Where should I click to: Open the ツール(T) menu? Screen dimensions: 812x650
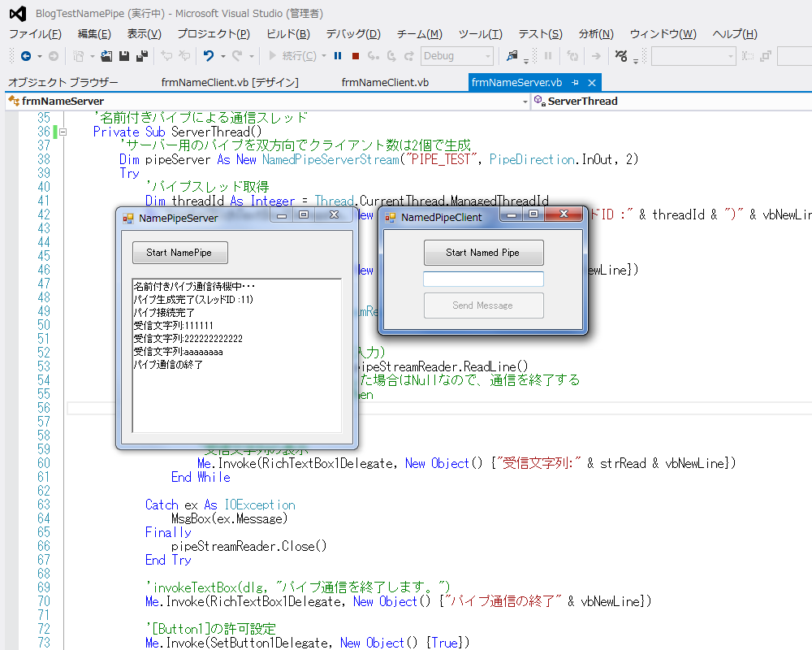[x=480, y=34]
